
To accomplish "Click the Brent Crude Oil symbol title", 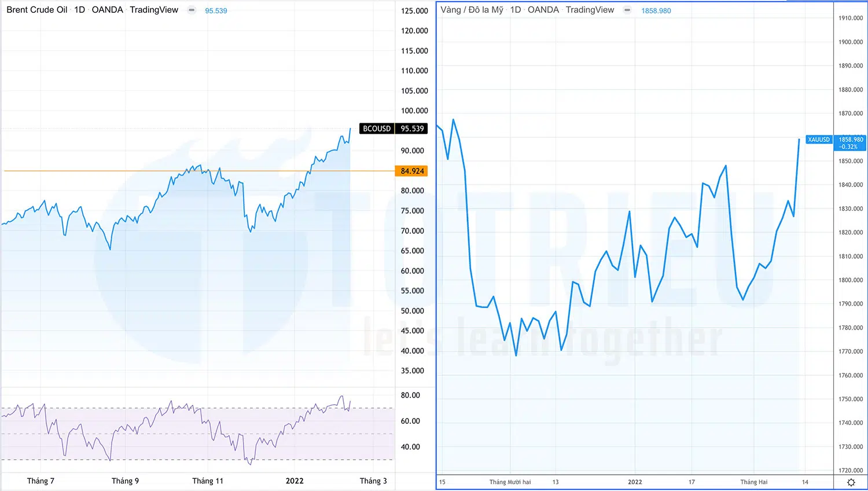I will [x=37, y=10].
